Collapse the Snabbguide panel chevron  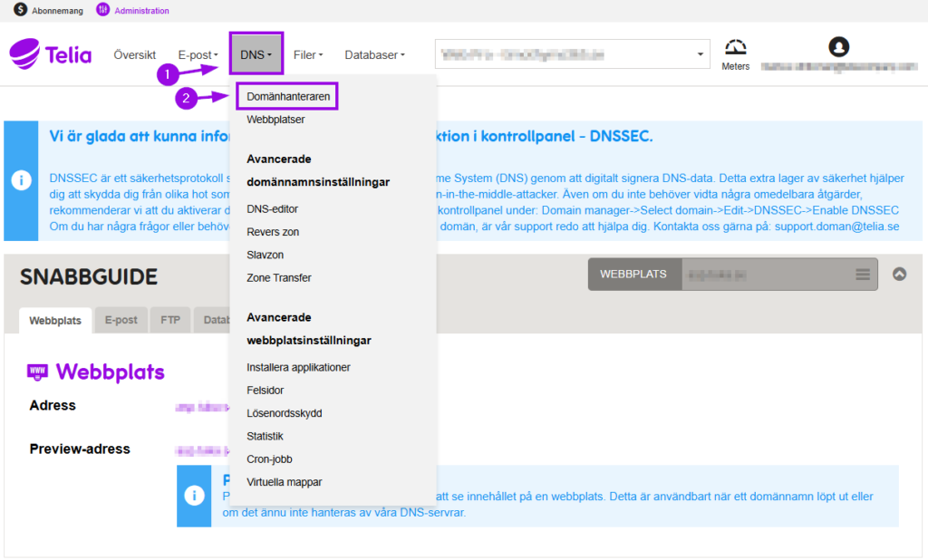(x=899, y=275)
